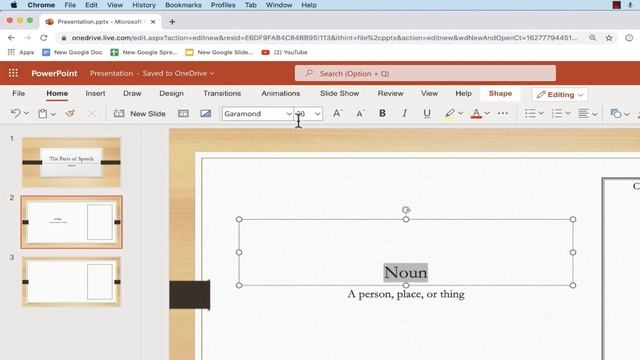
Task: Open the Editing mode dropdown
Action: pos(560,95)
